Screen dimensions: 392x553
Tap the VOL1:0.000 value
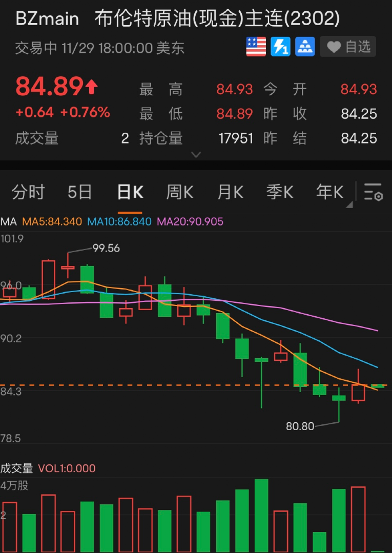(x=67, y=468)
